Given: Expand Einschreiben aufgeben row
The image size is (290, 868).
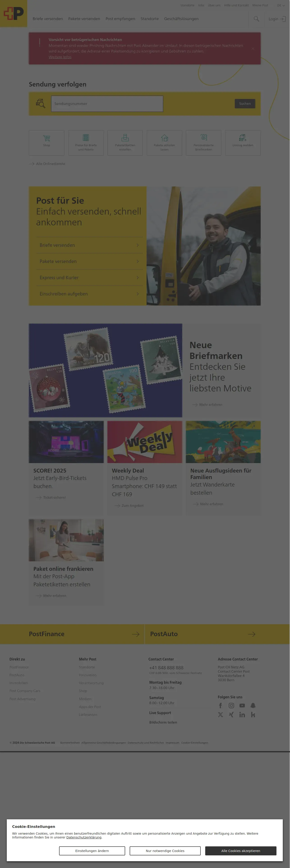Looking at the screenshot, I should (x=89, y=294).
